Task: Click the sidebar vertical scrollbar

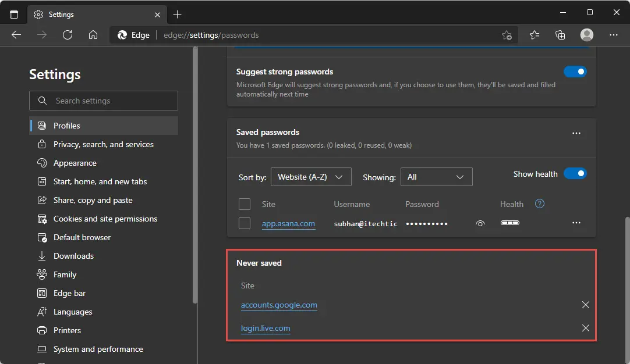Action: [195, 175]
